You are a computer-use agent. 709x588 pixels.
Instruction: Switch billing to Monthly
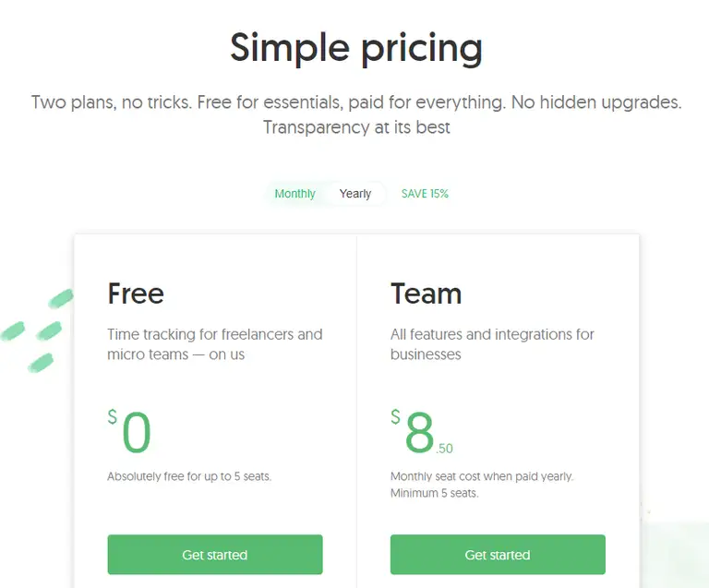294,194
